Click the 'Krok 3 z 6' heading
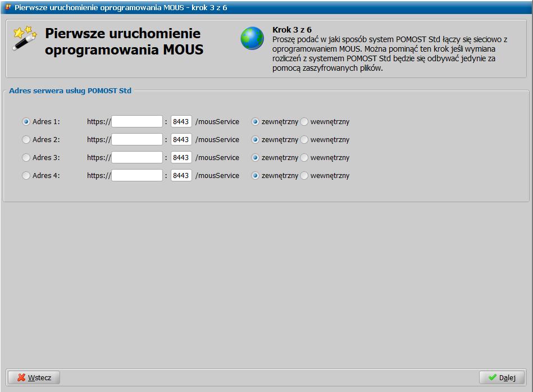Image resolution: width=533 pixels, height=392 pixels. [x=292, y=30]
